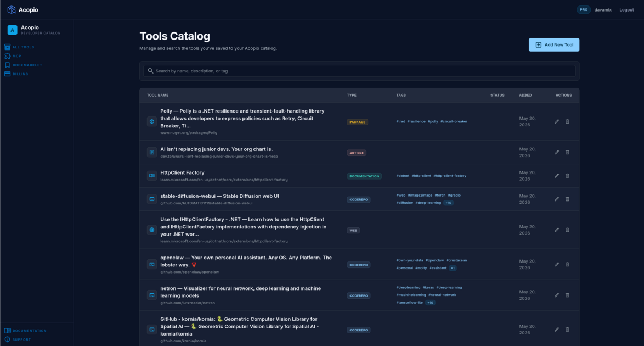Edit the Polly package entry
644x346 pixels.
point(557,121)
